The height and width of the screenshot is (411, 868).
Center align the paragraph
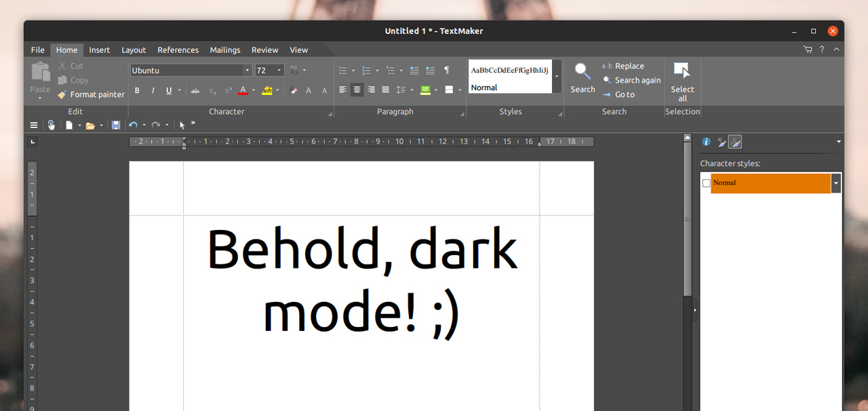coord(357,90)
